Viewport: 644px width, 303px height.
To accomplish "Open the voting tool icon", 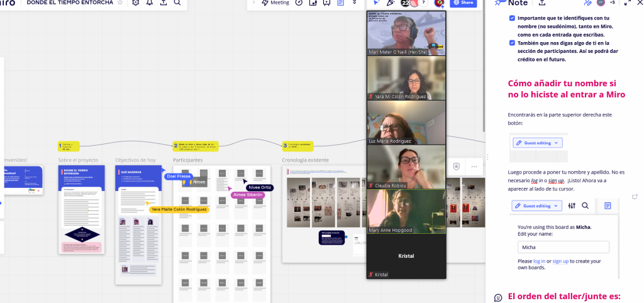I will point(313,3).
